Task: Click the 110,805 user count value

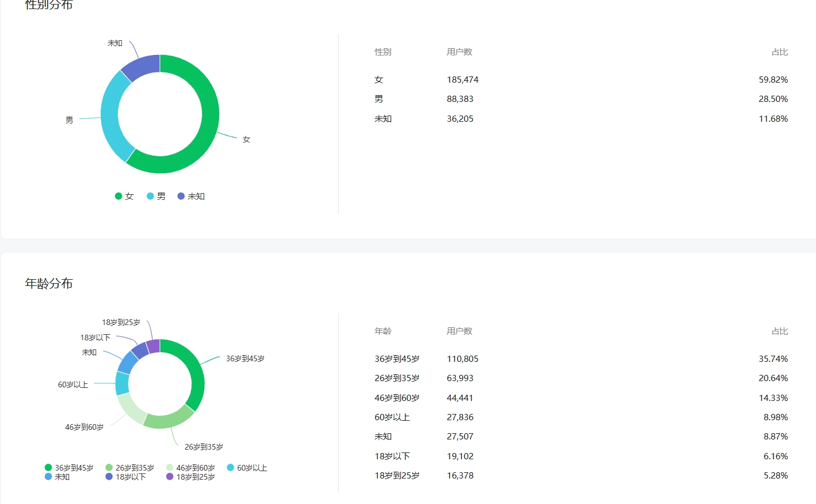Action: 463,359
